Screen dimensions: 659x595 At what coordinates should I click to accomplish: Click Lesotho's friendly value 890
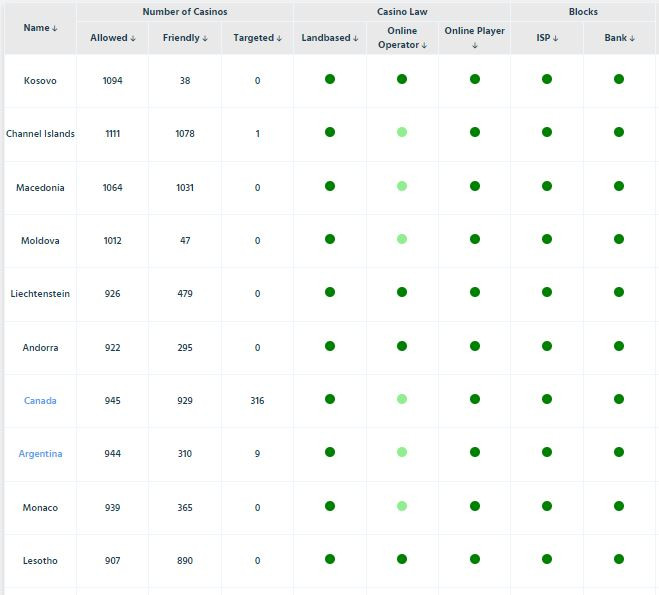185,561
